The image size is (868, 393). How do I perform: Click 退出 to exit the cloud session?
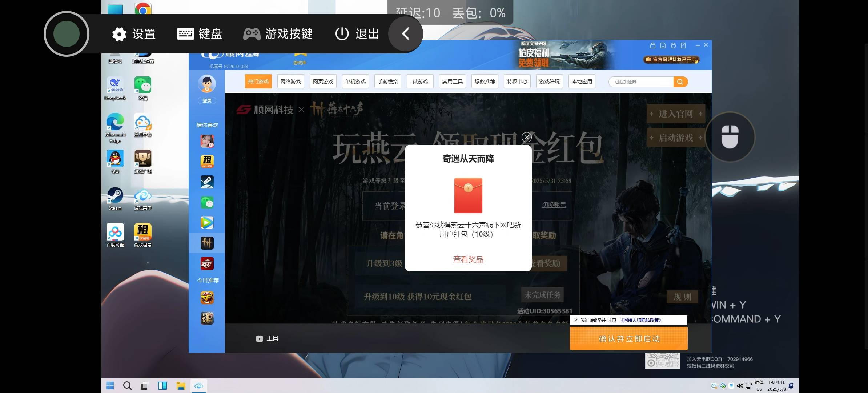(357, 34)
